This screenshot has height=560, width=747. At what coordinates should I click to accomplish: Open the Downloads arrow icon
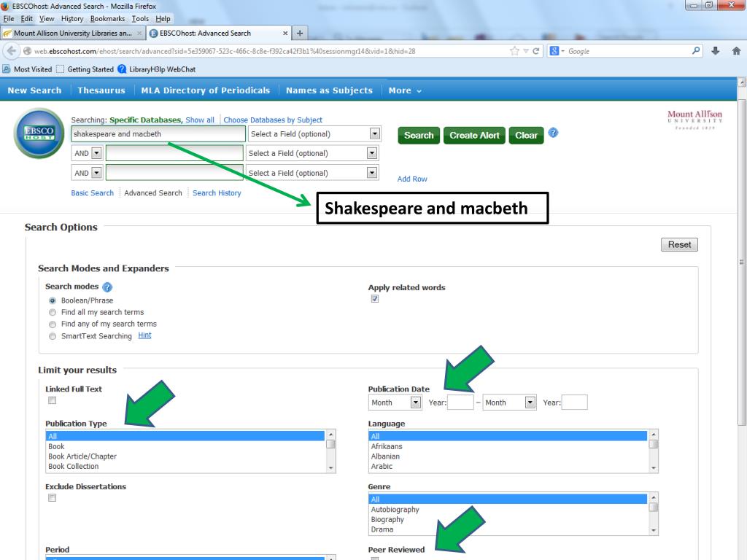(x=716, y=51)
